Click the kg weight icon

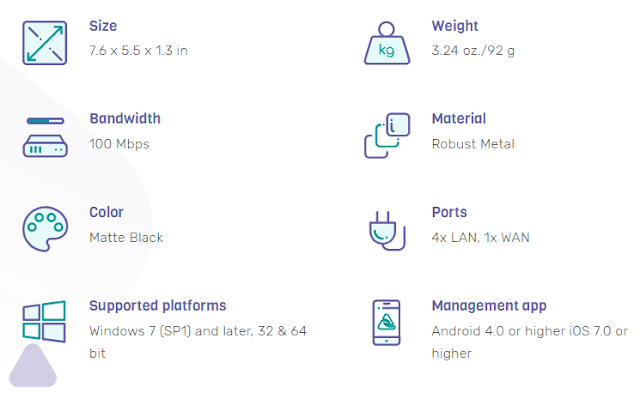tap(387, 43)
